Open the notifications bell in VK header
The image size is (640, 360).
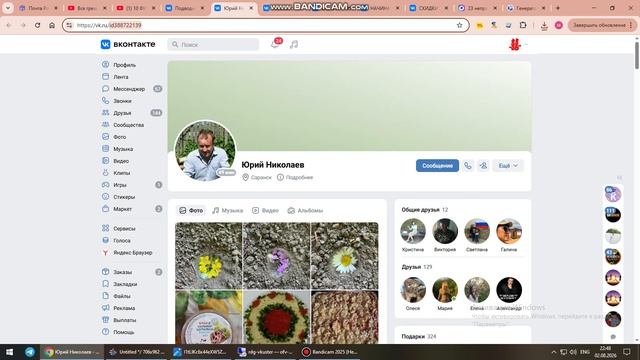275,44
